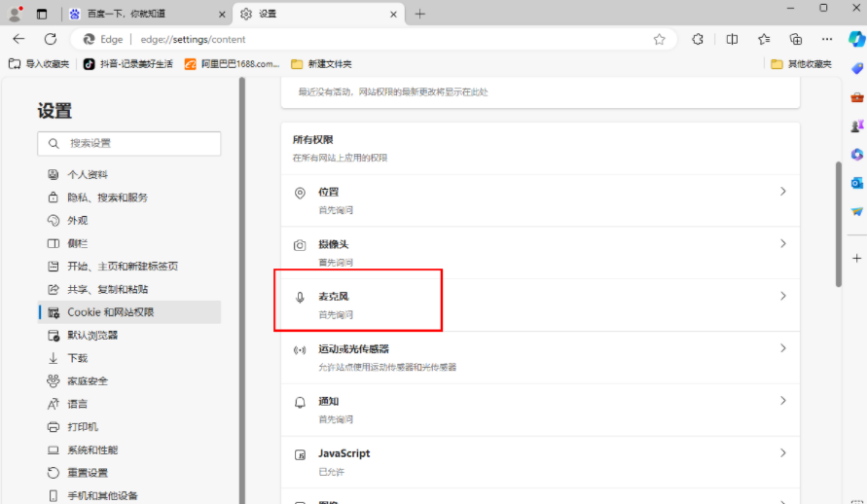Screen dimensions: 867x504
Task: Open the tab actions menu icon
Action: (42, 14)
